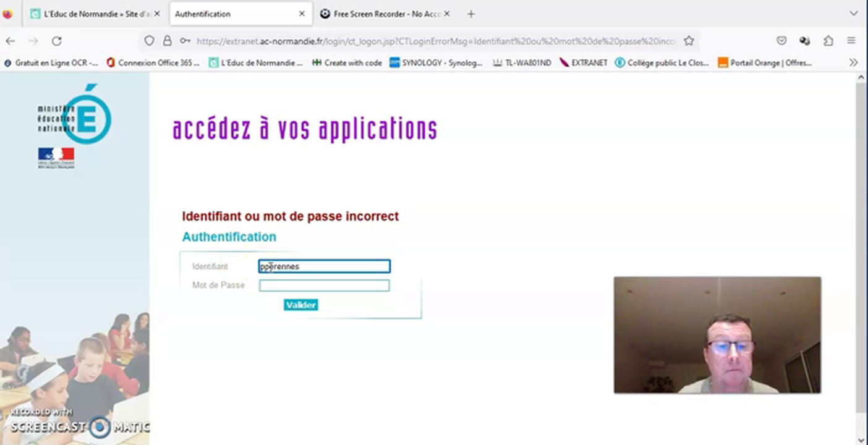
Task: Open the Portail Orange bookmark
Action: coord(764,62)
